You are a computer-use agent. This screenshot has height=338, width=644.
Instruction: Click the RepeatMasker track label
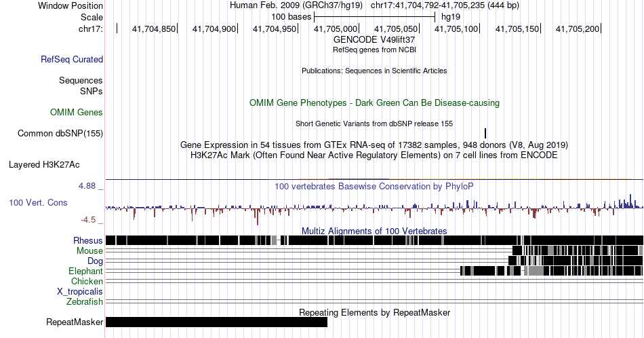click(75, 322)
